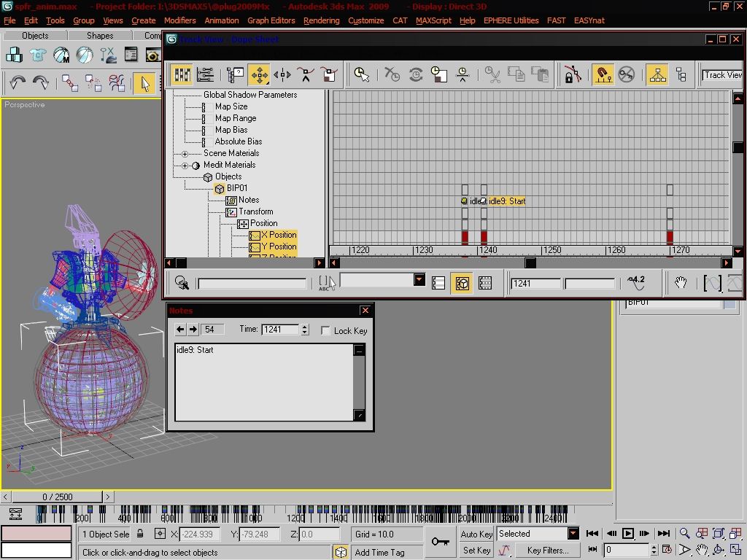Toggle Filter Selected Objects cube button

pos(462,283)
